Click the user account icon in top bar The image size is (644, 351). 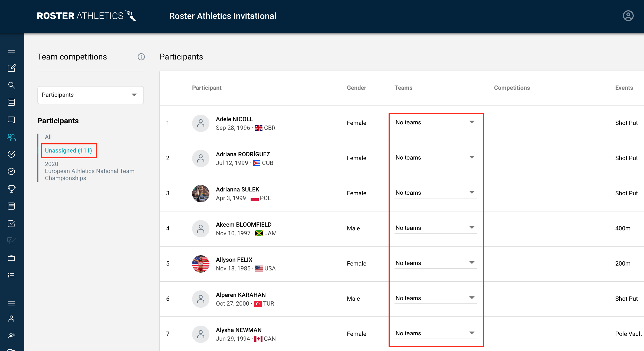[628, 16]
